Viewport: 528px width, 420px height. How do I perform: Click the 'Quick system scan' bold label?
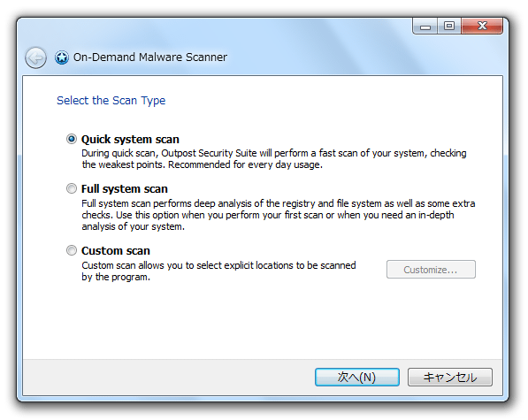point(130,140)
